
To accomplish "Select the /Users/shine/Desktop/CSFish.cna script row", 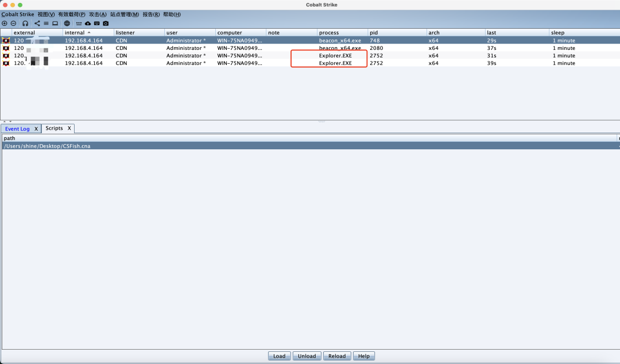I will click(310, 146).
